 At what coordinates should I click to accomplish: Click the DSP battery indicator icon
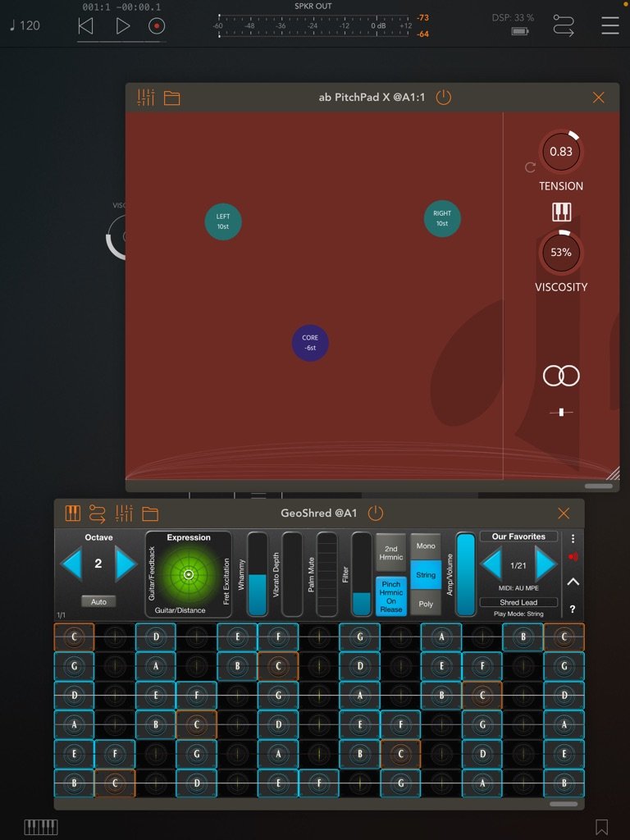(x=519, y=31)
